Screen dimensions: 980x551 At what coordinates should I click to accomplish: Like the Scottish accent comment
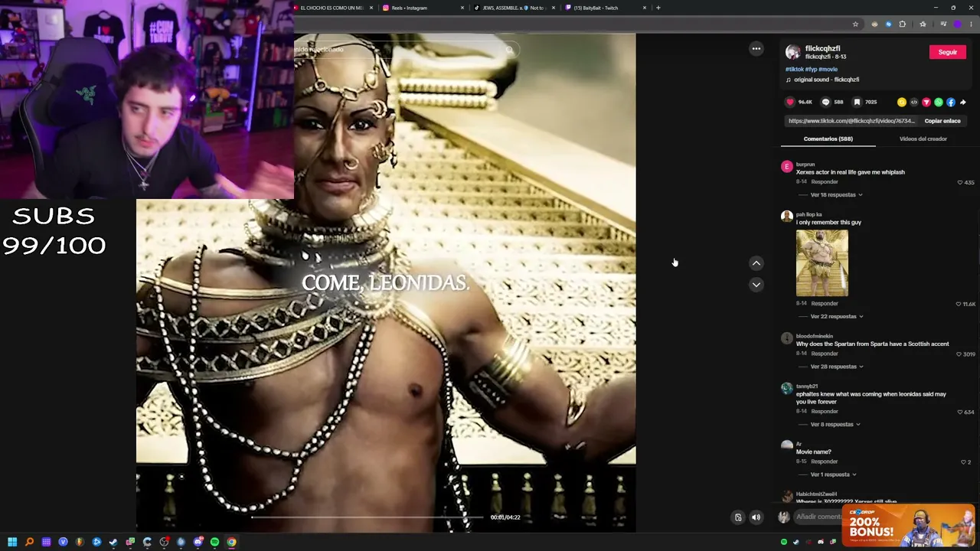pyautogui.click(x=959, y=354)
